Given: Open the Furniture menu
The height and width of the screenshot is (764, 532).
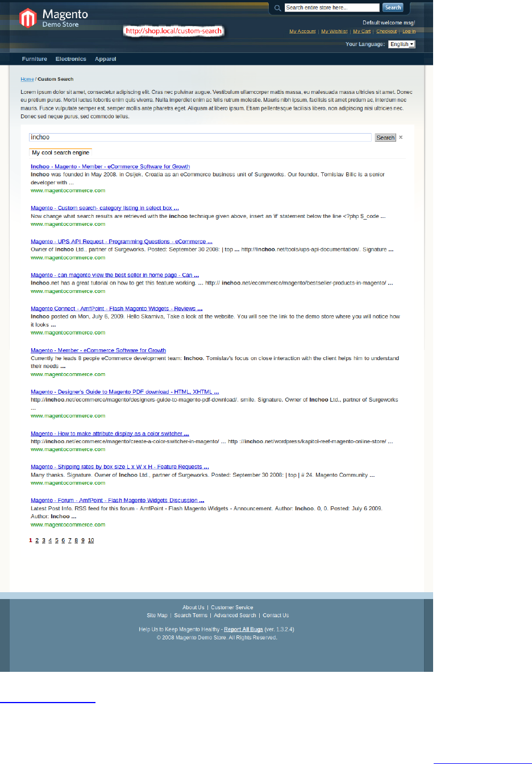Looking at the screenshot, I should point(35,59).
